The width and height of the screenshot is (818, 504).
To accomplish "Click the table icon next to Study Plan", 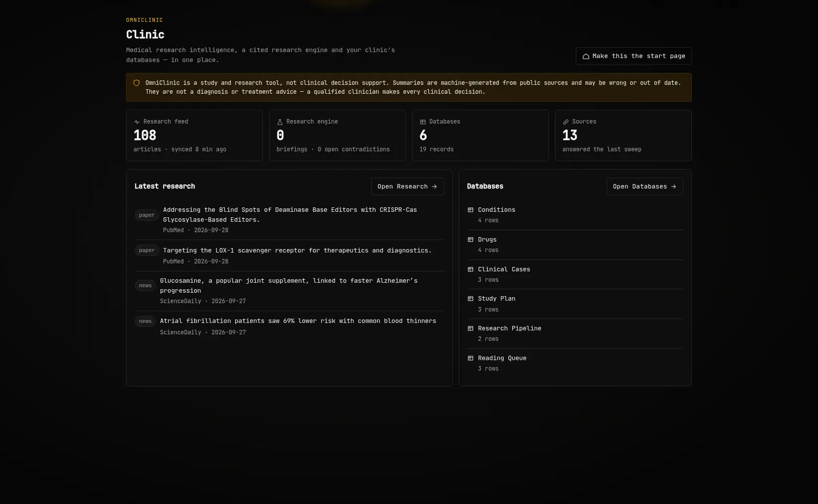I will point(471,299).
